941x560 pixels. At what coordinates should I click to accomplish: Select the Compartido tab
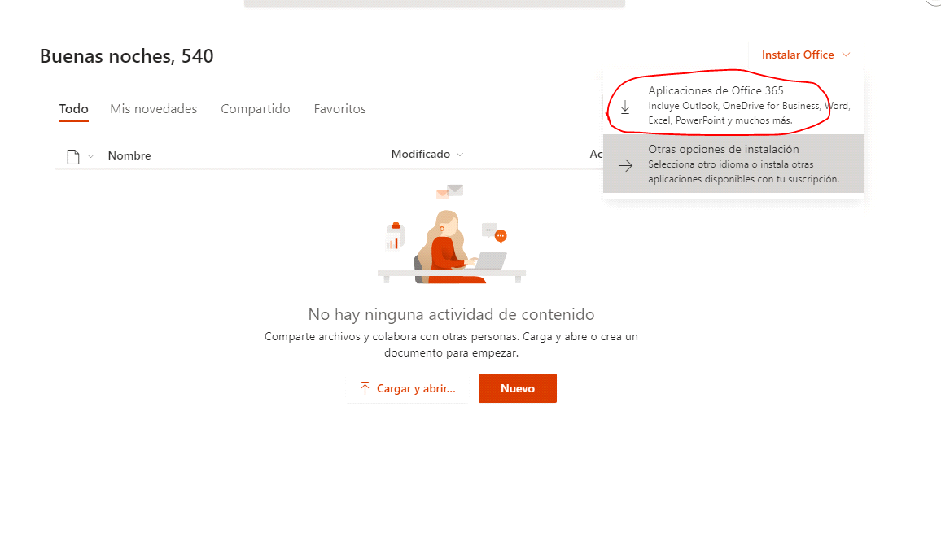[256, 109]
